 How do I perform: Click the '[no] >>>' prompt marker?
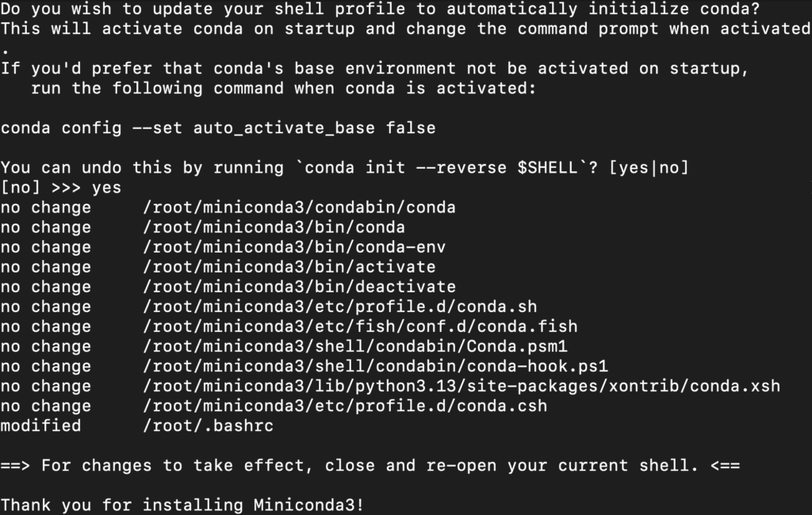(x=40, y=187)
